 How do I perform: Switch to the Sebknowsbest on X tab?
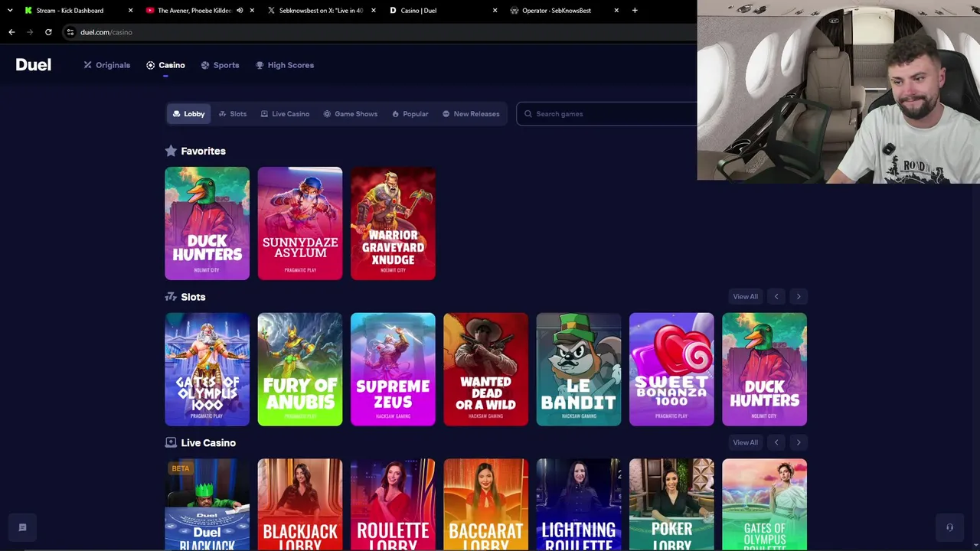[321, 11]
